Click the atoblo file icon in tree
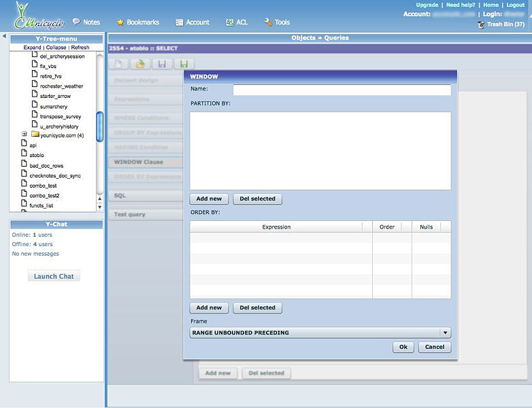The width and height of the screenshot is (532, 408). 23,155
